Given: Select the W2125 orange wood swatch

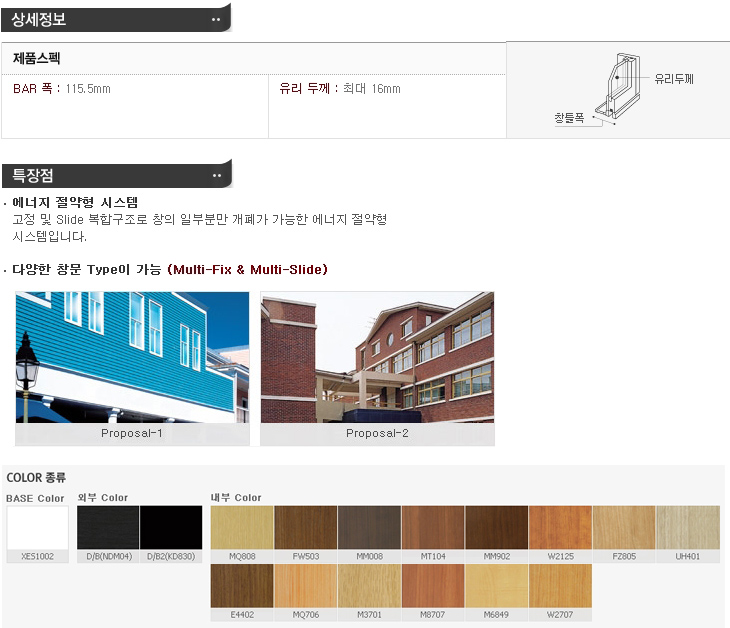Looking at the screenshot, I should tap(561, 527).
